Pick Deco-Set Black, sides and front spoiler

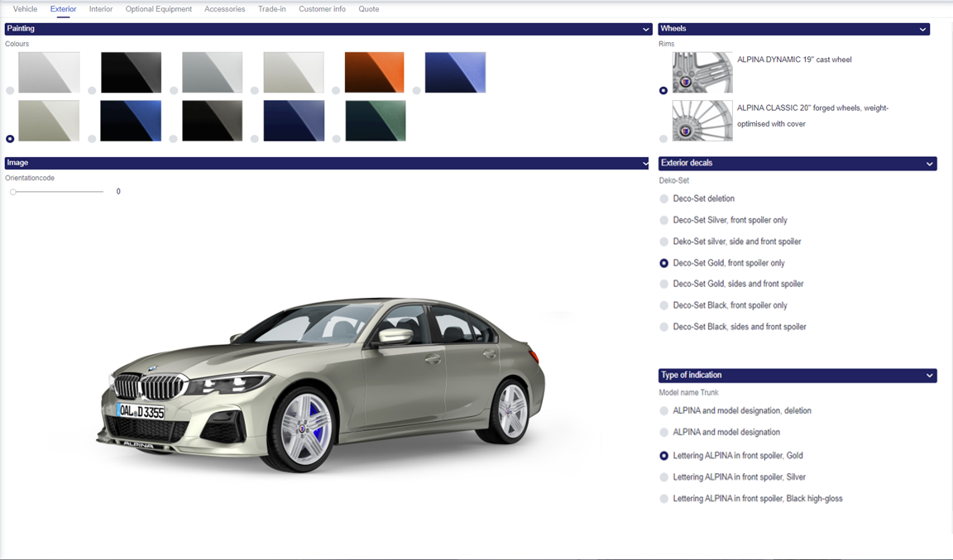pos(663,327)
